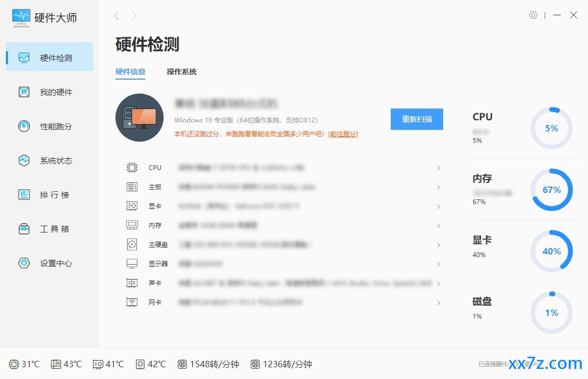The image size is (588, 379).
Task: Click the 重新扫描 button
Action: [416, 119]
